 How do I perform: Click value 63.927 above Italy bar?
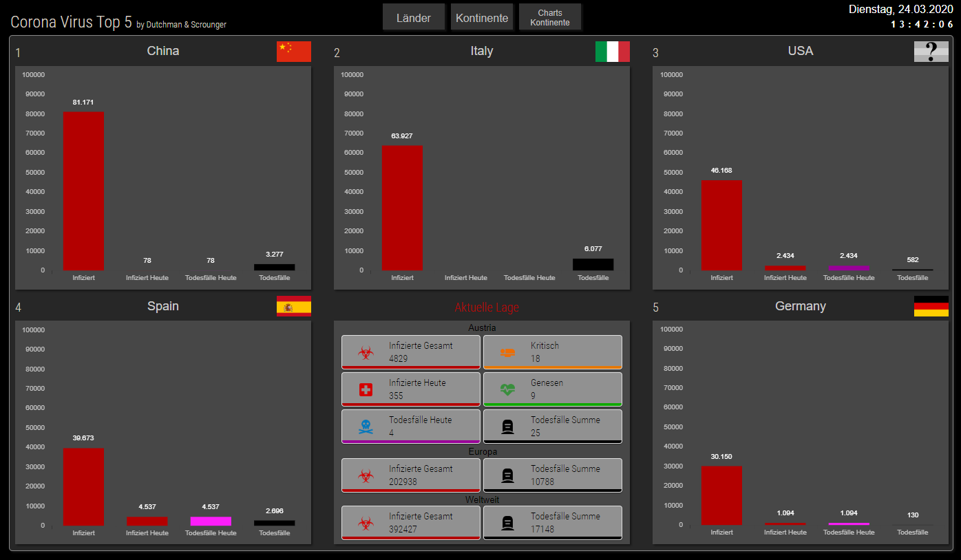pyautogui.click(x=402, y=136)
